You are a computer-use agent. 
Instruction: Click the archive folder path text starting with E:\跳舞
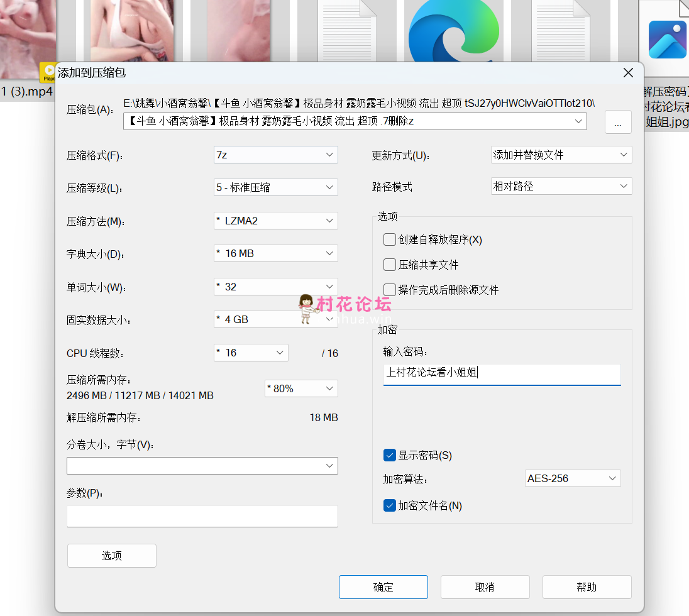(x=359, y=103)
